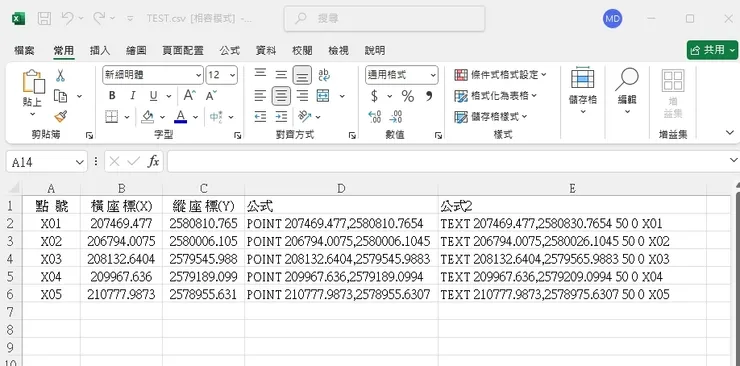The width and height of the screenshot is (740, 366).
Task: Click the Save icon in title bar
Action: point(44,19)
